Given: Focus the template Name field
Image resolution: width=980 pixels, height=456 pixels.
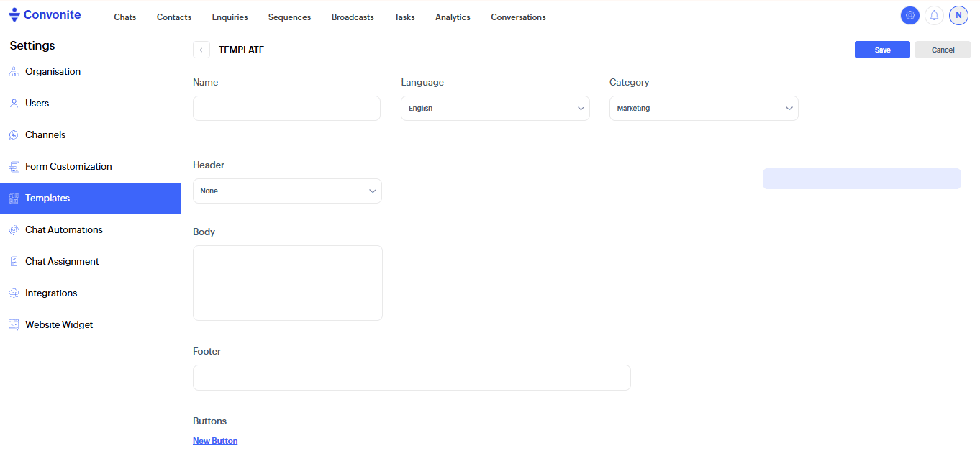Looking at the screenshot, I should pyautogui.click(x=286, y=109).
